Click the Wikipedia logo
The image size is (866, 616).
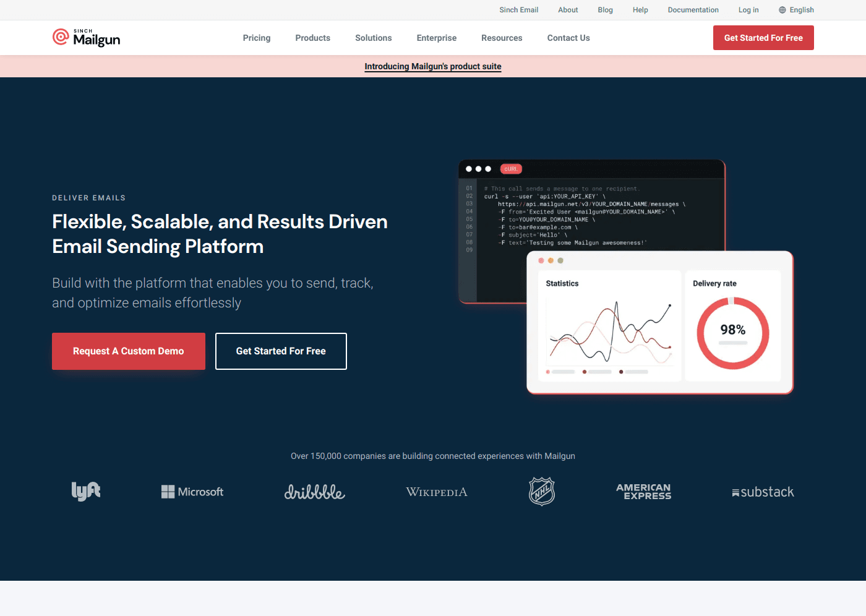tap(437, 492)
